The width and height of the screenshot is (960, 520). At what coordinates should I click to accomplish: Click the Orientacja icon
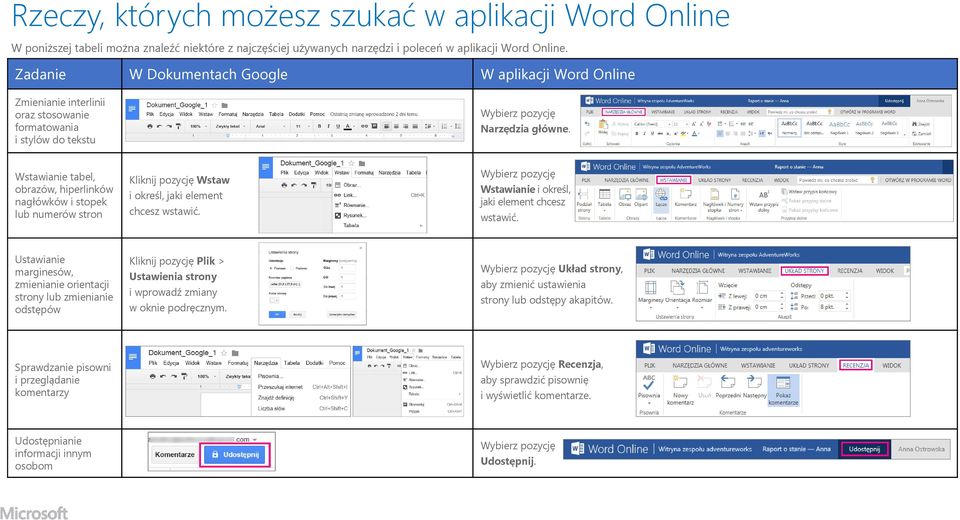click(677, 288)
